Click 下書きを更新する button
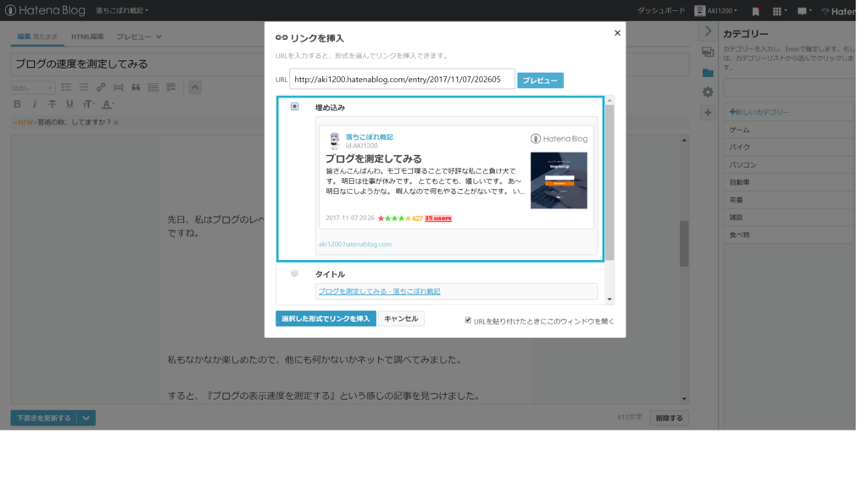The image size is (868, 488). coord(44,419)
